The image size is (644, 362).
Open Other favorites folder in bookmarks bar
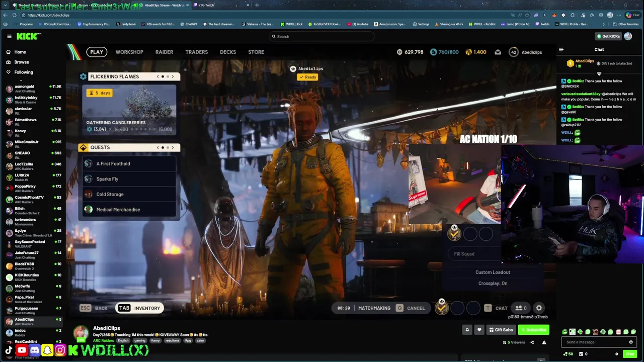pos(625,24)
